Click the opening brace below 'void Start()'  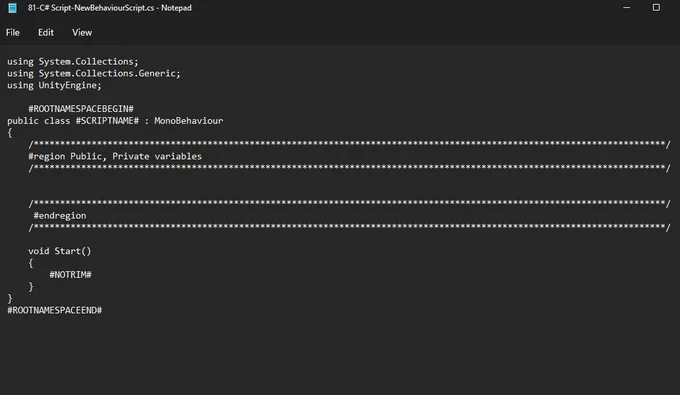click(x=31, y=263)
